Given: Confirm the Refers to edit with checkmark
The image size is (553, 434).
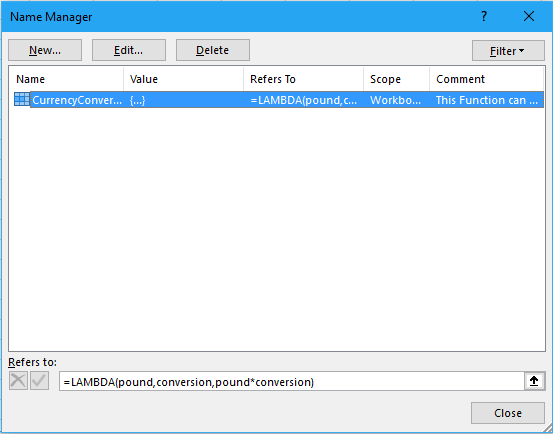Looking at the screenshot, I should click(x=39, y=381).
